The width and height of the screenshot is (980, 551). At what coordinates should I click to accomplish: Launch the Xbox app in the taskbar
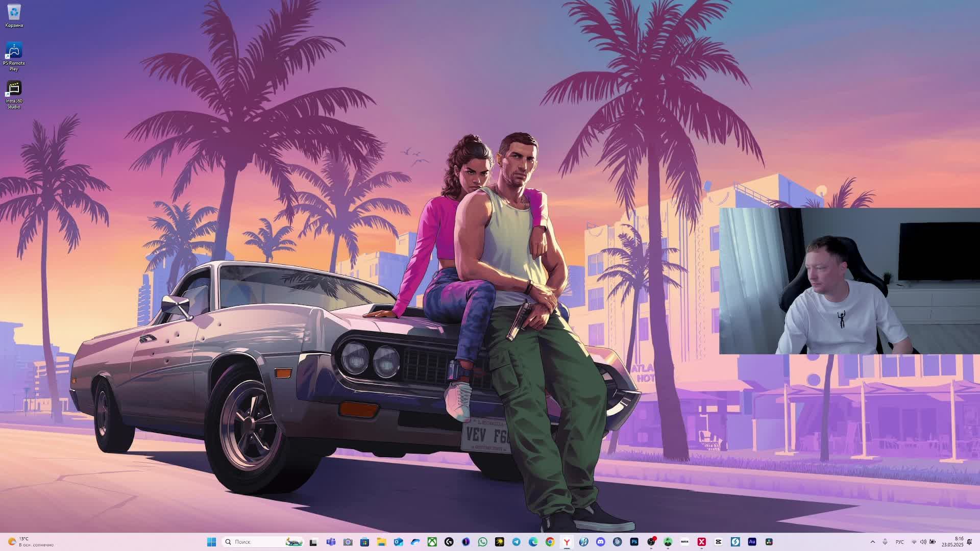click(432, 542)
